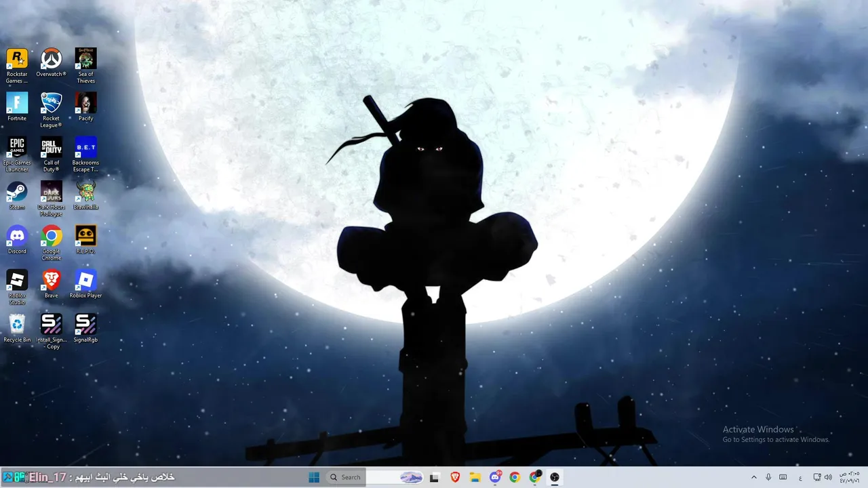The image size is (868, 488).
Task: Open the touch keyboard tray icon
Action: pos(783,477)
